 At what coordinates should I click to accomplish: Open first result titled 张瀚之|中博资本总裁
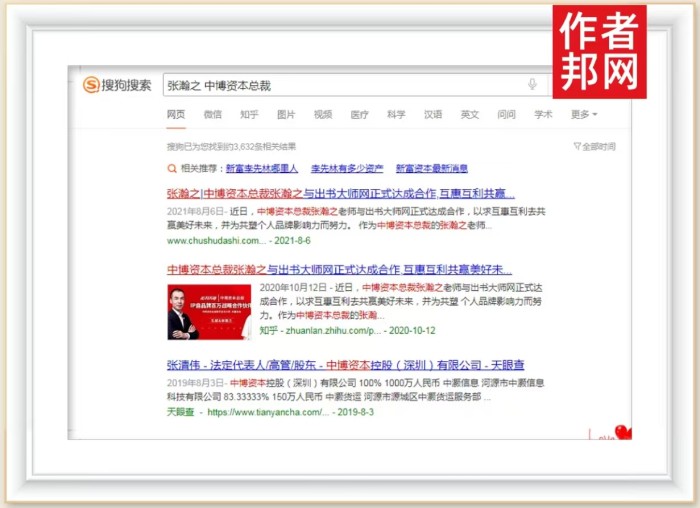coord(334,193)
